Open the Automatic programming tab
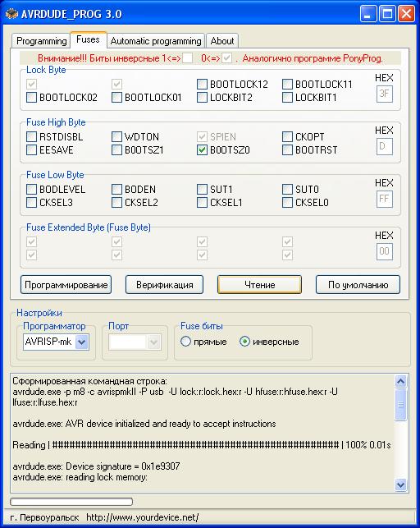Screen dimensions: 420x528 [156, 41]
